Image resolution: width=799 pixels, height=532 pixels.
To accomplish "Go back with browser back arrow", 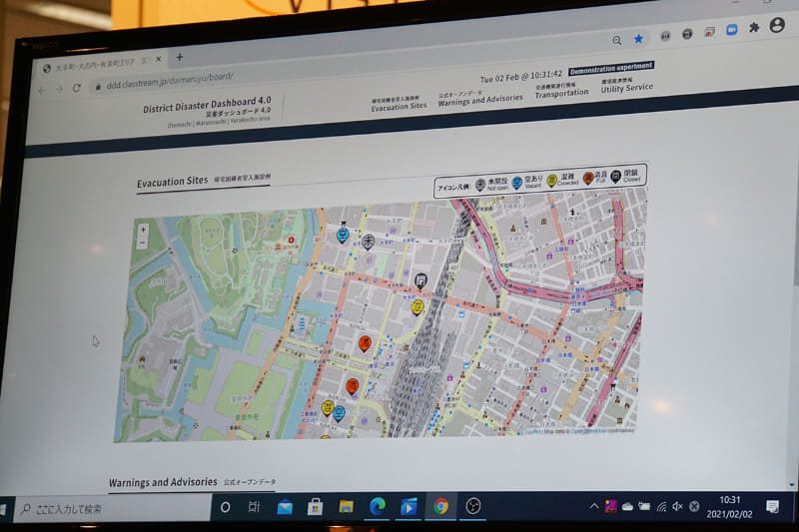I will [x=42, y=91].
